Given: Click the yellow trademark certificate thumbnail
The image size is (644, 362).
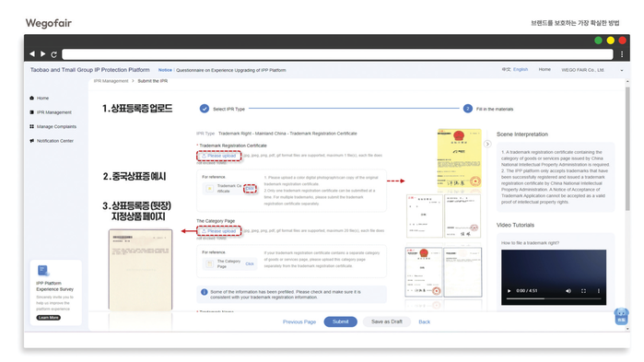Looking at the screenshot, I should 459,158.
